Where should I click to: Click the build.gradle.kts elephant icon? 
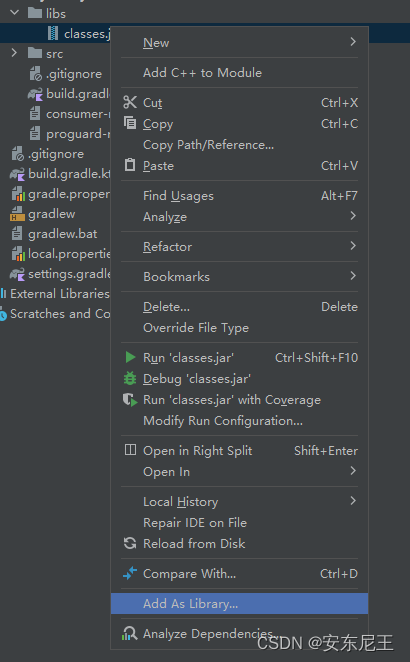tap(17, 174)
